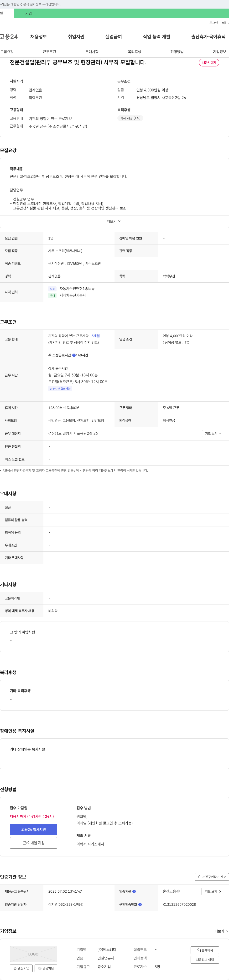Viewport: 229px width, 980px height.
Task: Apply by 이메일 지원 button
Action: coord(34,842)
